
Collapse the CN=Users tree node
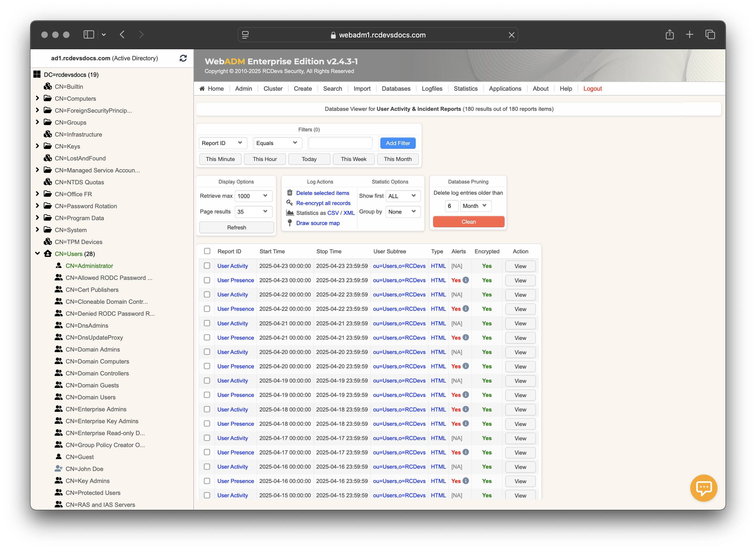[37, 253]
